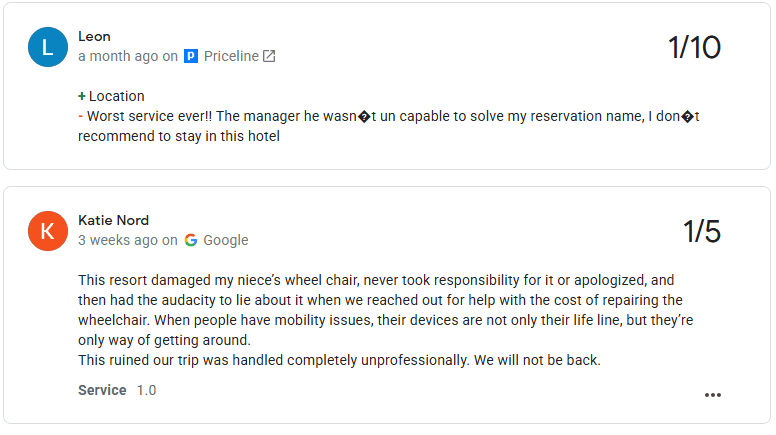Open the external link icon beside Priceline
The width and height of the screenshot is (776, 435).
point(269,57)
